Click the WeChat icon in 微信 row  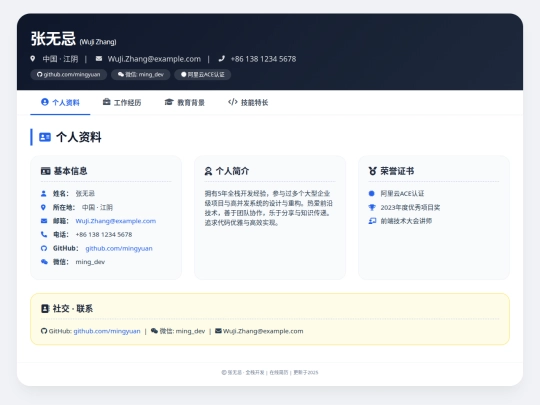pyautogui.click(x=44, y=262)
